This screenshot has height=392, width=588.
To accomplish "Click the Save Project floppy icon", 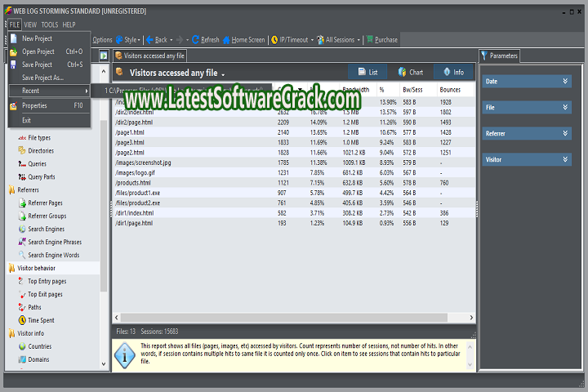I will pyautogui.click(x=14, y=65).
